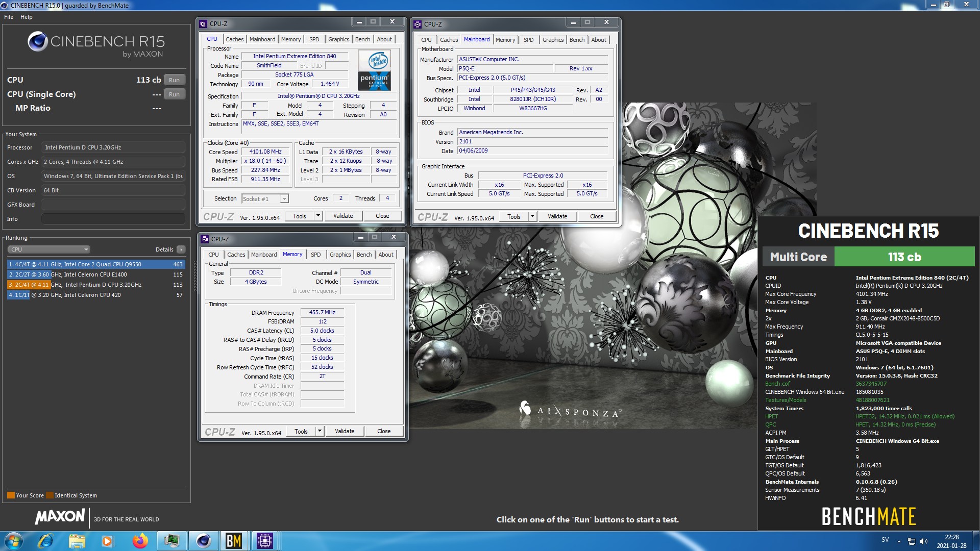Launch Firefox from the taskbar
Screen dimensions: 980x551
coord(139,541)
